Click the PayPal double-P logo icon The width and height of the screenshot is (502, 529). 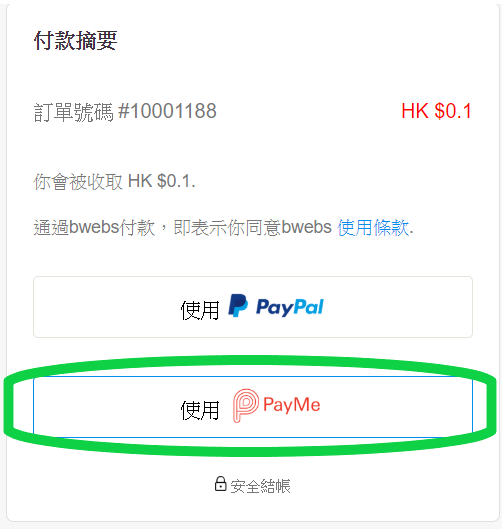(x=238, y=305)
